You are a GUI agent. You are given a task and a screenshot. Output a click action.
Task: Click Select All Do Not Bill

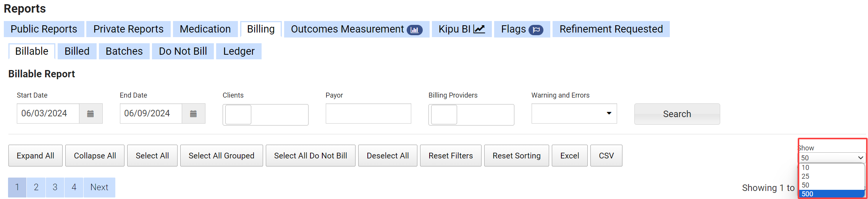click(310, 156)
